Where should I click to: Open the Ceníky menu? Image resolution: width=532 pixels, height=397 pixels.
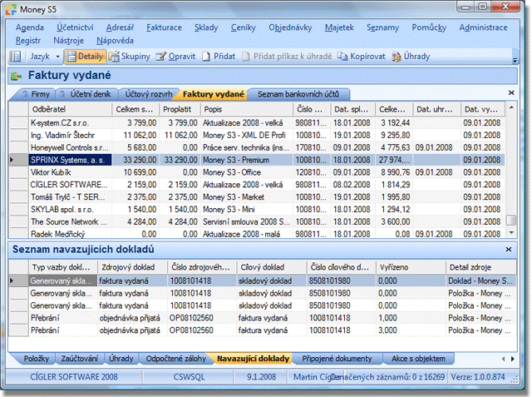click(x=244, y=27)
